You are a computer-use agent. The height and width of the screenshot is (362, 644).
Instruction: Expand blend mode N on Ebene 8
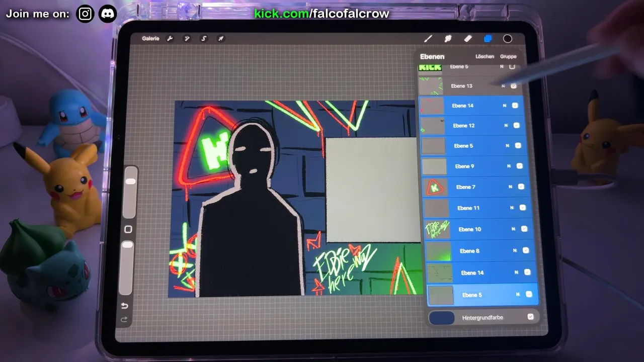pyautogui.click(x=515, y=250)
